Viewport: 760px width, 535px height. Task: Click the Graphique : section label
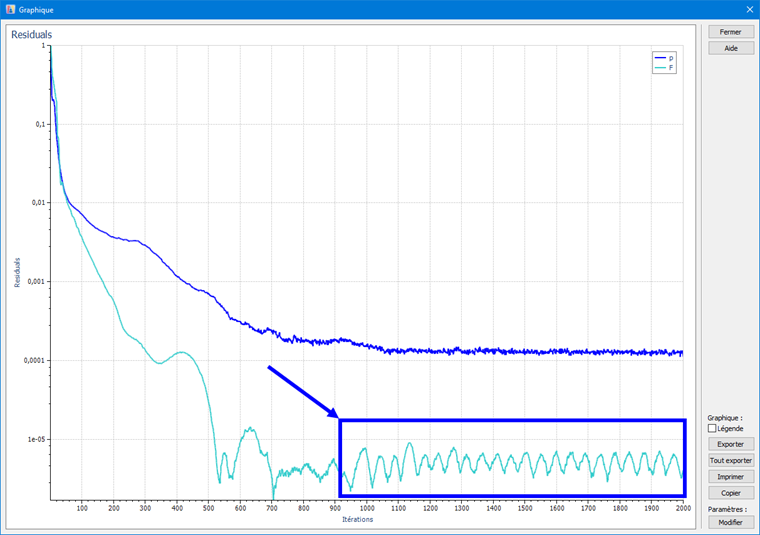click(x=725, y=418)
